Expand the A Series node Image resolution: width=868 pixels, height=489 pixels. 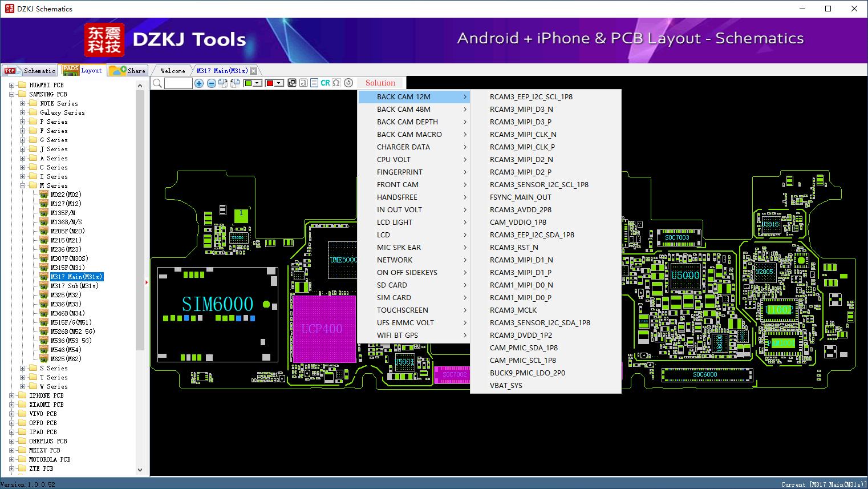click(x=23, y=158)
